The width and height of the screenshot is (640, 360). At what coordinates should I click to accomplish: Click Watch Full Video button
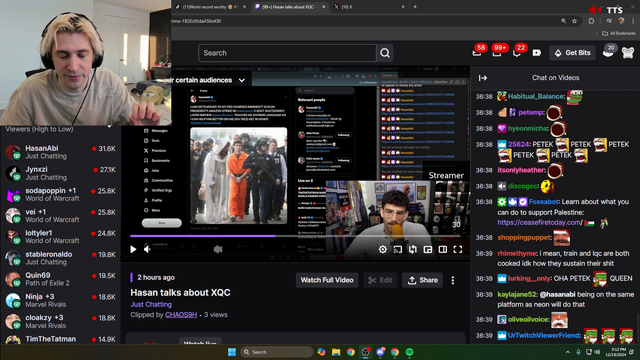[x=327, y=280]
